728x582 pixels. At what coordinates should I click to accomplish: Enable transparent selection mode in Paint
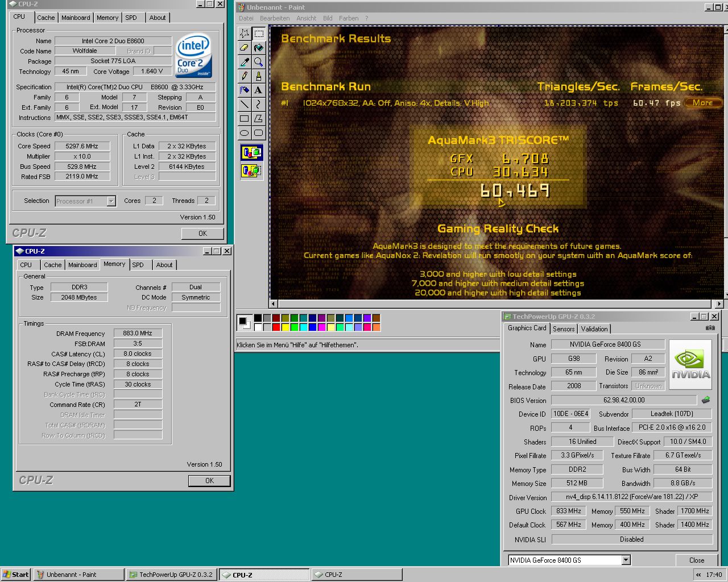click(x=252, y=170)
